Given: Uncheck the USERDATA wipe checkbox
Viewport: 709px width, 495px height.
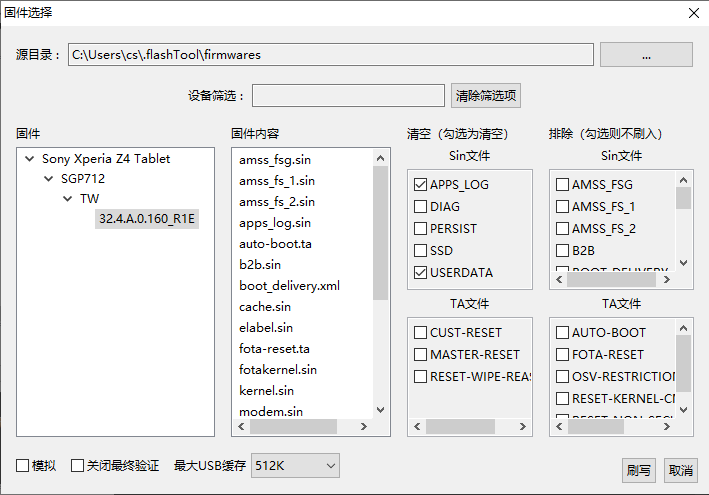Looking at the screenshot, I should [420, 273].
